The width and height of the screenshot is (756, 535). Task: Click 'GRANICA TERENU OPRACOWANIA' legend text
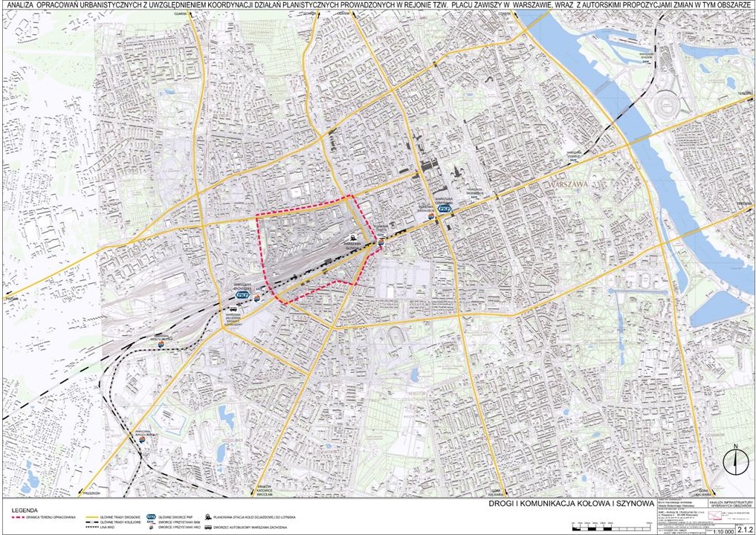tap(51, 517)
